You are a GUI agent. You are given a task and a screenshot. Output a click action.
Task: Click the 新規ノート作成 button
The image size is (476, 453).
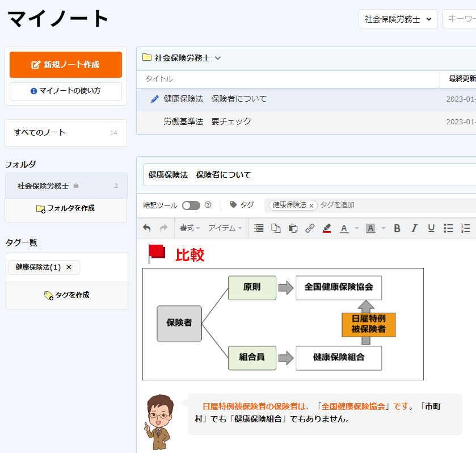click(66, 65)
